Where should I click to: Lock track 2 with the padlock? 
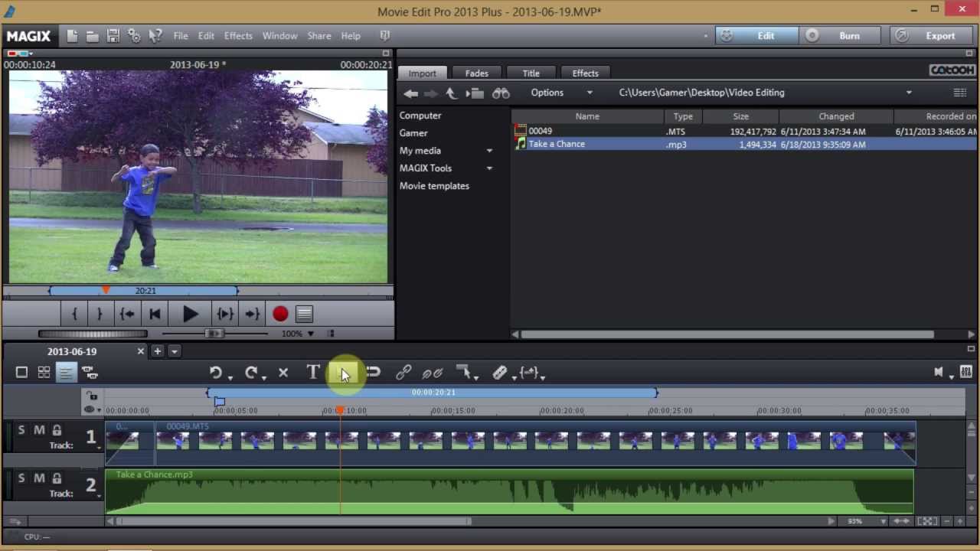pos(57,478)
